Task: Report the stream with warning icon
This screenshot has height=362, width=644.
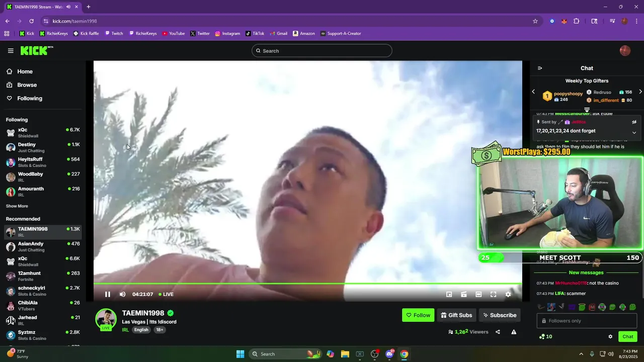Action: point(514,332)
